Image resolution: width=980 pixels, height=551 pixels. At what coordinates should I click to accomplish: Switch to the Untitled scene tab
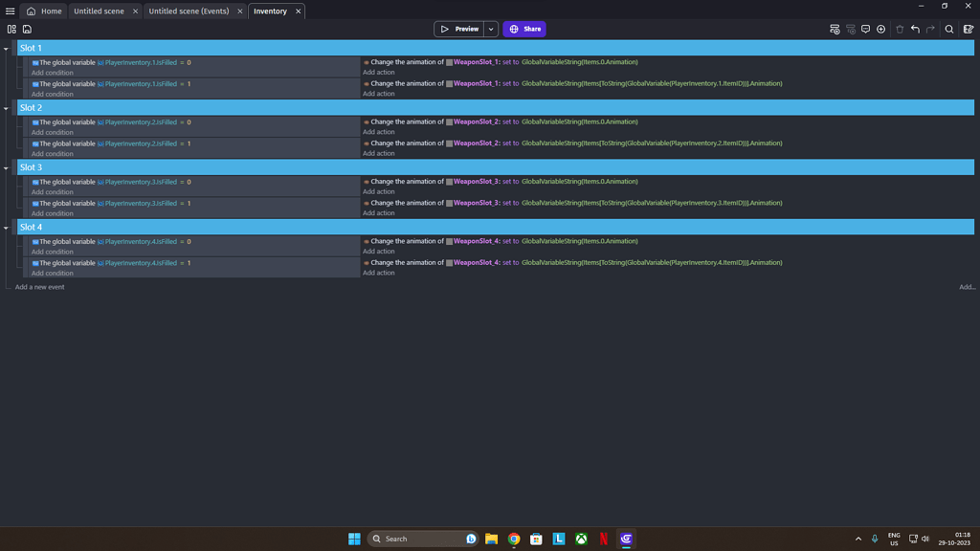point(99,11)
